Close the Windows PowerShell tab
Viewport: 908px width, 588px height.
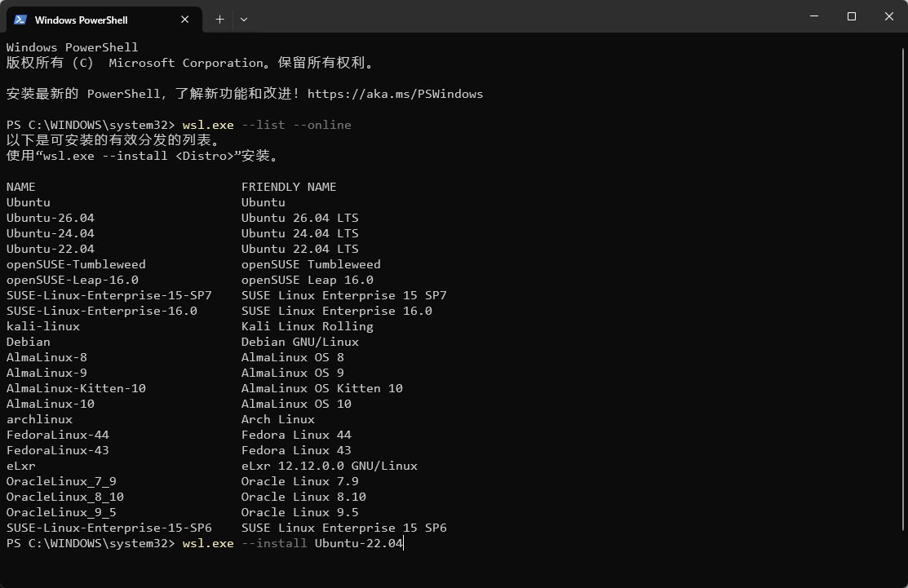point(184,20)
